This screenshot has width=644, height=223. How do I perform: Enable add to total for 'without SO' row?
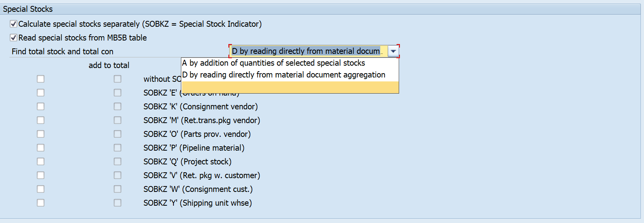tap(117, 79)
